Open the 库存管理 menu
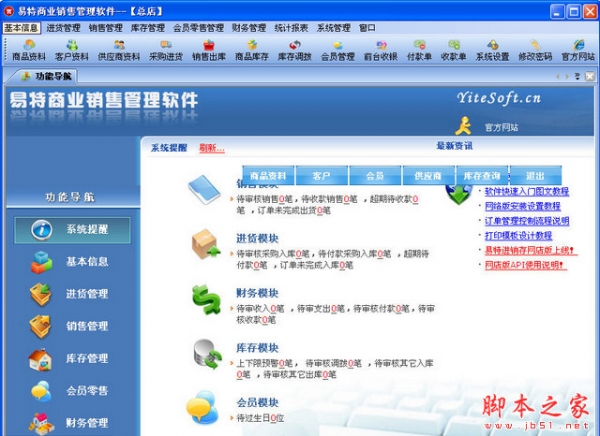600x436 pixels. click(148, 28)
